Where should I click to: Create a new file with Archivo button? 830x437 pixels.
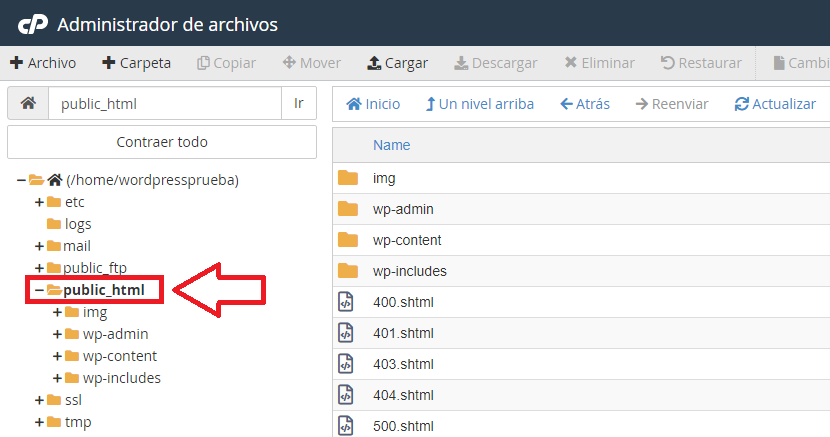click(x=43, y=63)
